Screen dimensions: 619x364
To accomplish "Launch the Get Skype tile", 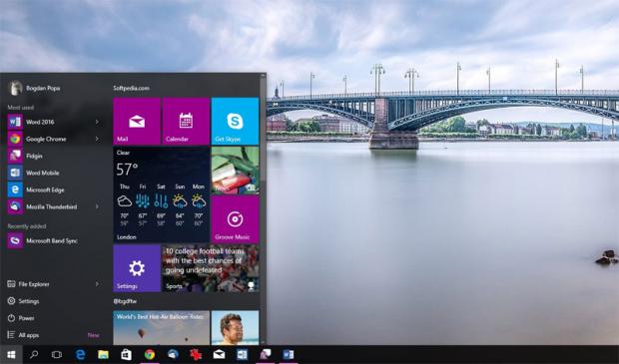I will coord(235,121).
